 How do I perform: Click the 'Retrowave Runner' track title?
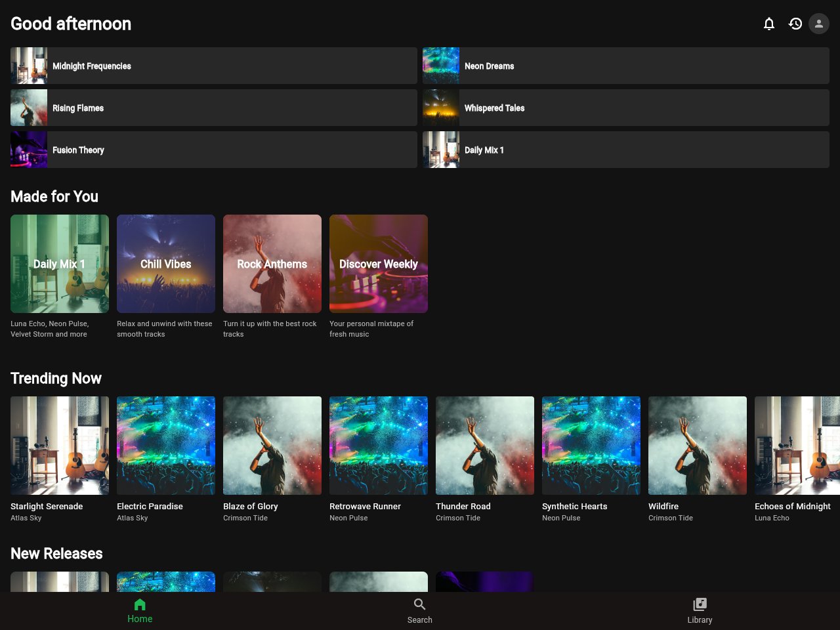pos(365,507)
